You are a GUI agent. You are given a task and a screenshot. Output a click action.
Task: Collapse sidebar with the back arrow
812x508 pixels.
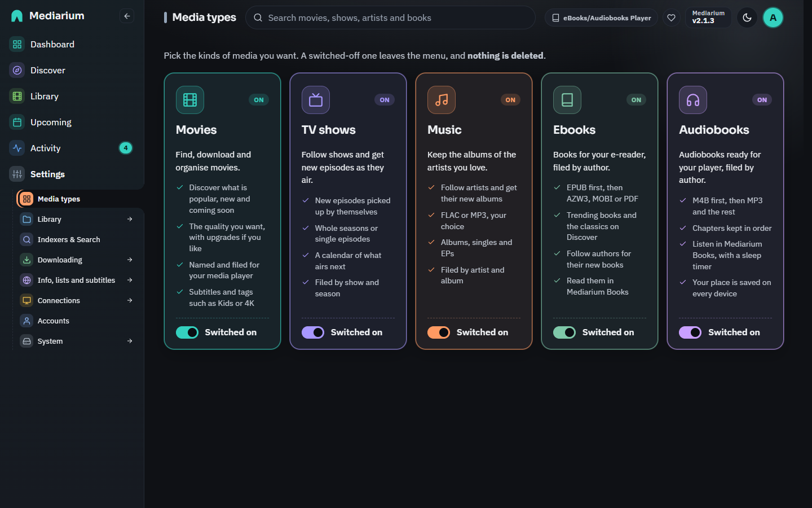127,16
